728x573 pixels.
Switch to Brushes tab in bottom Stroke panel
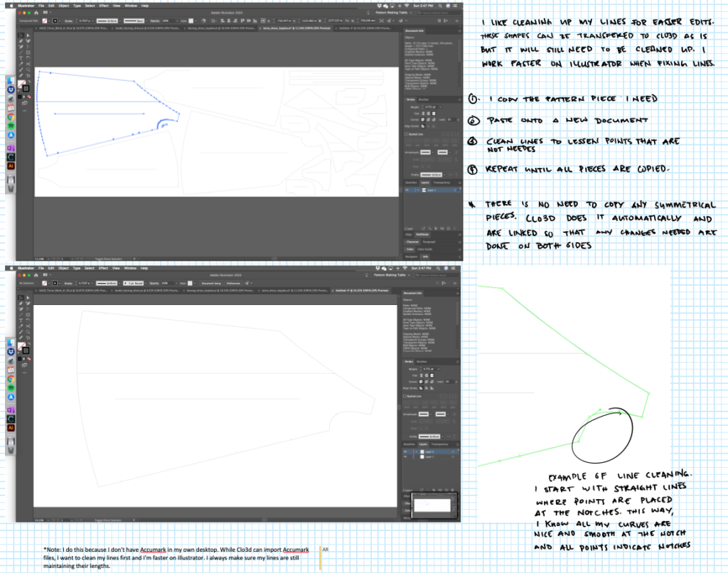click(x=422, y=362)
